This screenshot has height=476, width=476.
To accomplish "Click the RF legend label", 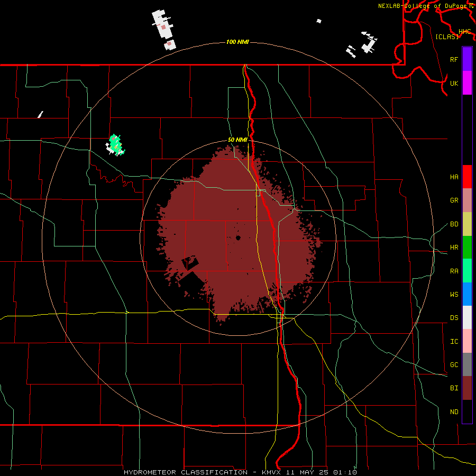I will (x=454, y=59).
